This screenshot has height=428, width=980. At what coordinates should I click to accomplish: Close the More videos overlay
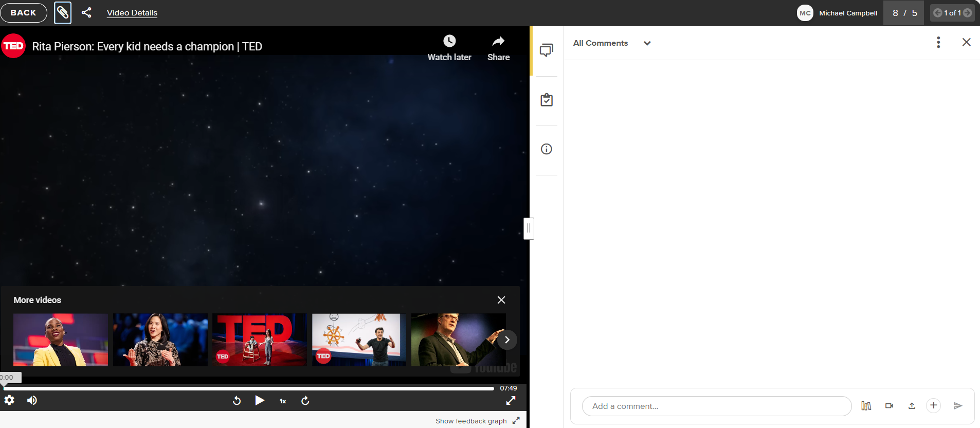pyautogui.click(x=501, y=300)
